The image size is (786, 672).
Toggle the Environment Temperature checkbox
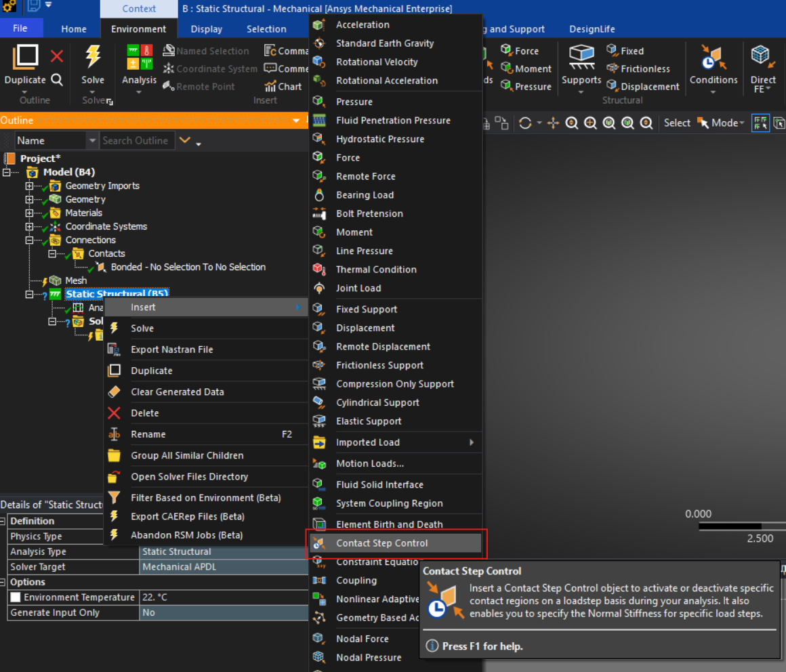pos(15,597)
